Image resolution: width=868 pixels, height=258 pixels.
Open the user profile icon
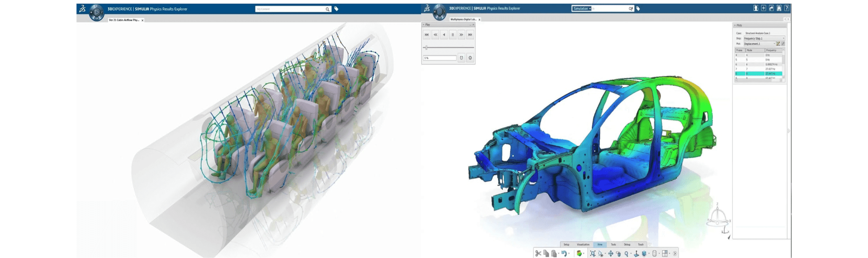(x=755, y=8)
